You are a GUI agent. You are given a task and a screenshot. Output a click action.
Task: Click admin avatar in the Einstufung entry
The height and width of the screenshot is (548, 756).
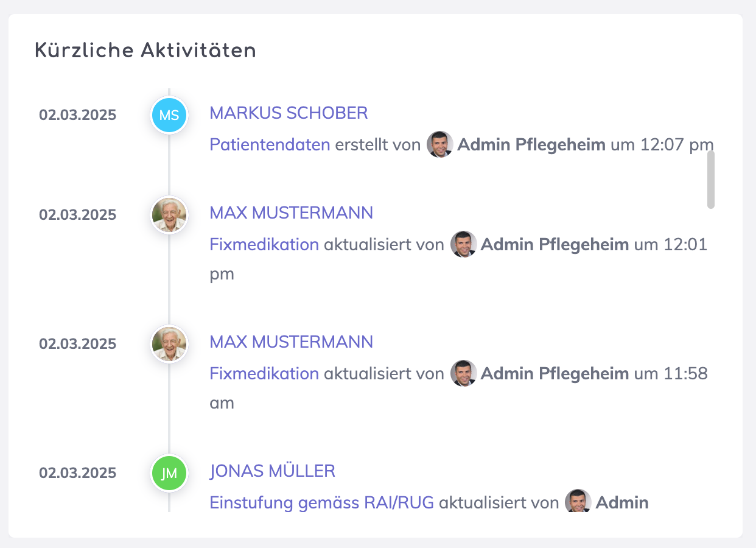click(578, 501)
